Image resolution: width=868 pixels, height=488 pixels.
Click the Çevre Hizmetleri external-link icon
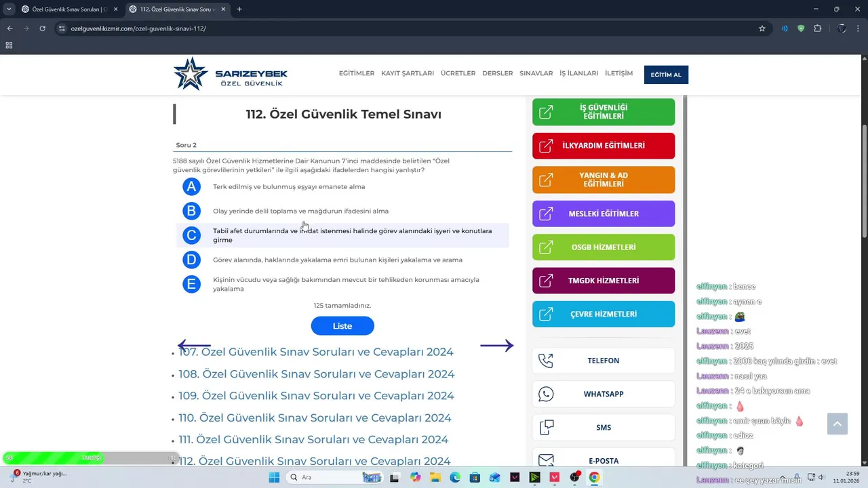click(546, 314)
